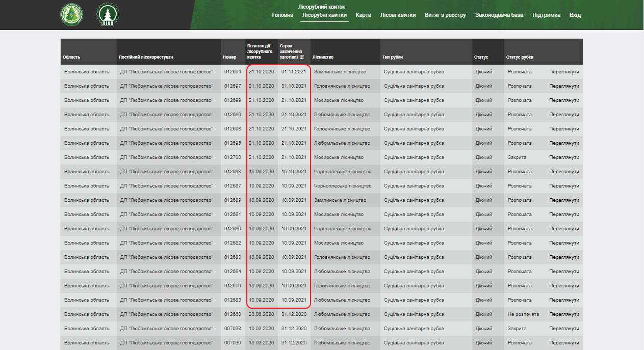The width and height of the screenshot is (644, 350).
Task: Click Головнянське лісництво in row 012679
Action: 342,286
